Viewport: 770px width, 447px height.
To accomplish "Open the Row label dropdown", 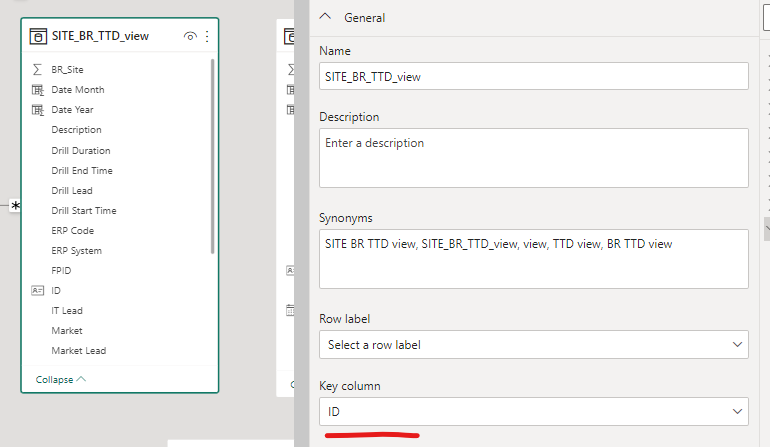I will tap(534, 344).
